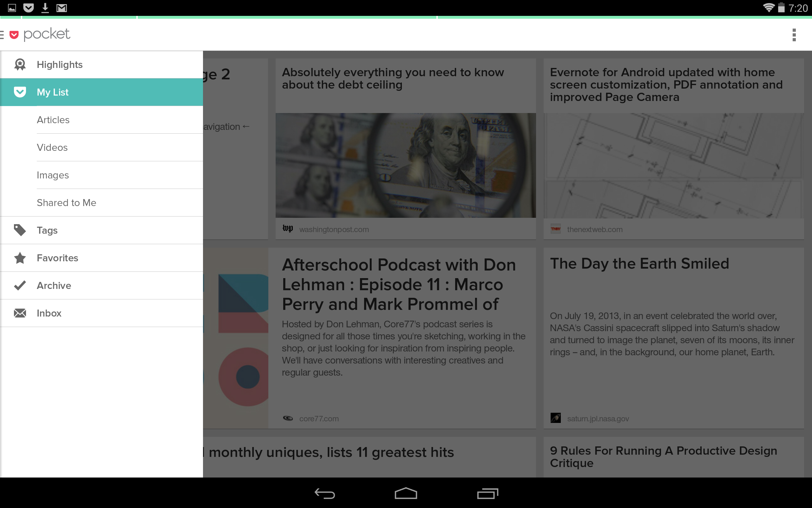Click the Benjamin Franklin bill image

click(406, 165)
